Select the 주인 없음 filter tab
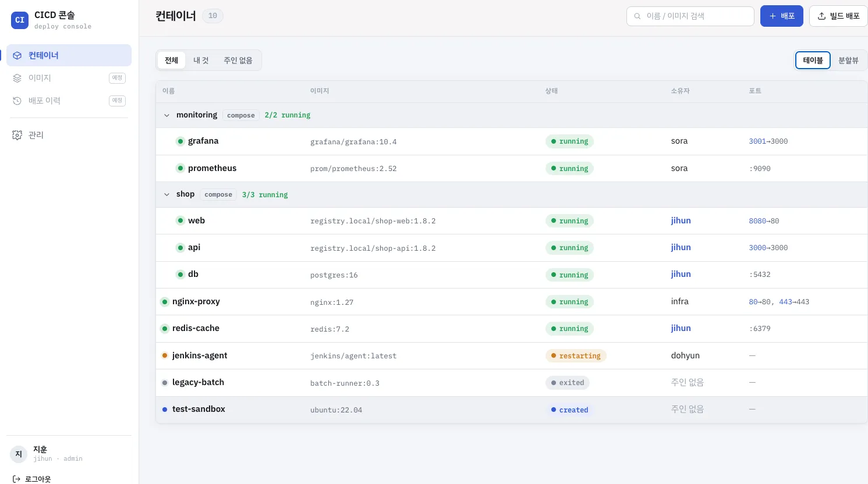Viewport: 868px width, 484px height. 238,61
